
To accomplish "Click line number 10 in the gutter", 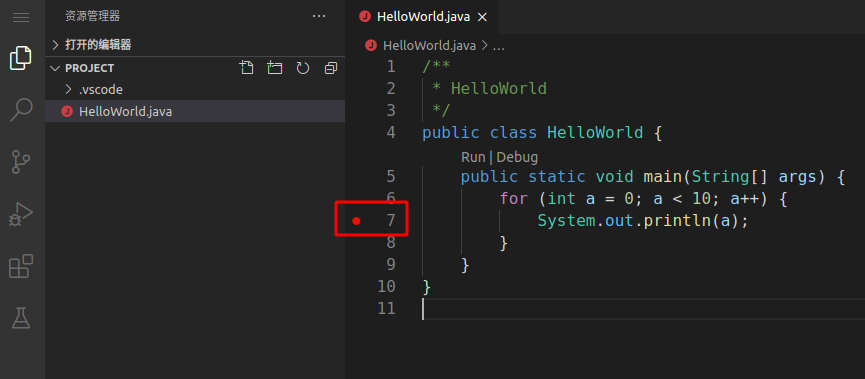I will [387, 286].
